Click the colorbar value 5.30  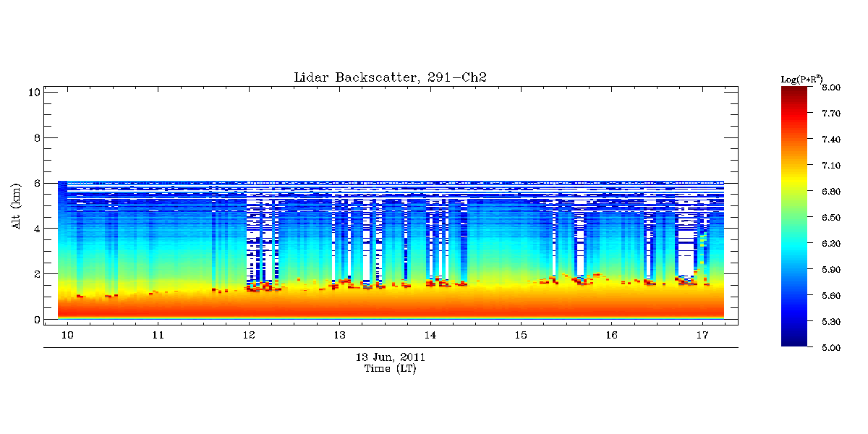pos(831,322)
